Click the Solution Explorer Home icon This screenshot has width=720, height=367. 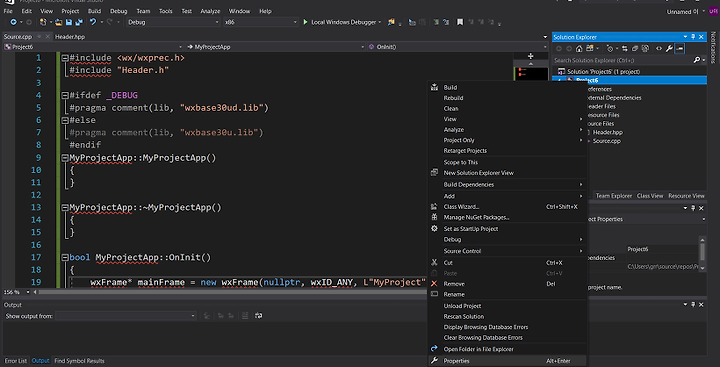point(579,48)
